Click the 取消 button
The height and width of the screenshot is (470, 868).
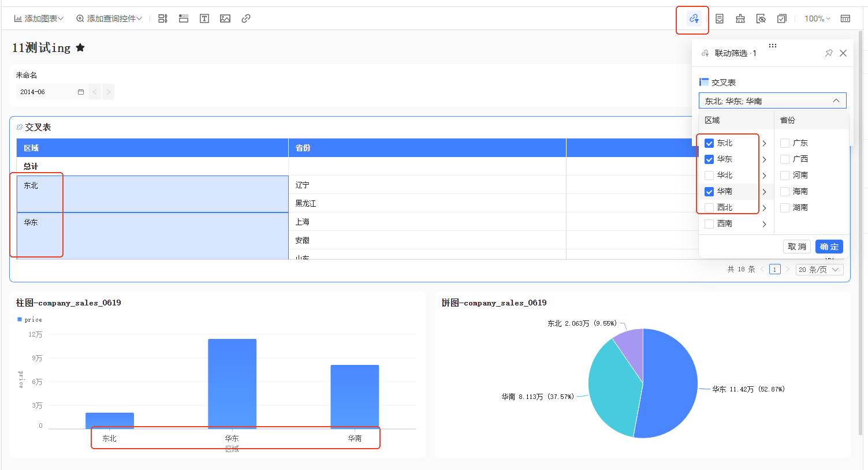(x=797, y=247)
